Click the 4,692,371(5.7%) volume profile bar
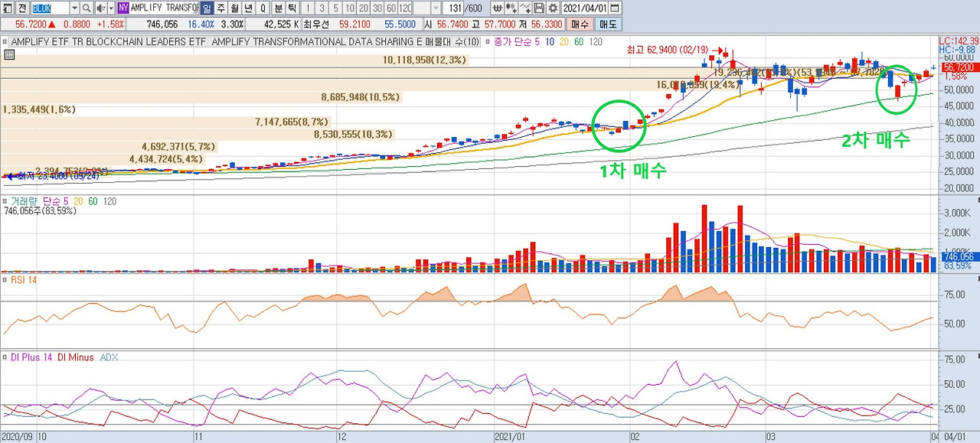 [108, 146]
